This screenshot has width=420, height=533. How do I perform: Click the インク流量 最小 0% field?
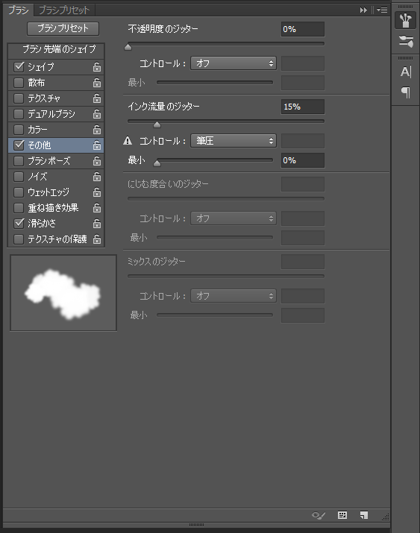pos(302,160)
